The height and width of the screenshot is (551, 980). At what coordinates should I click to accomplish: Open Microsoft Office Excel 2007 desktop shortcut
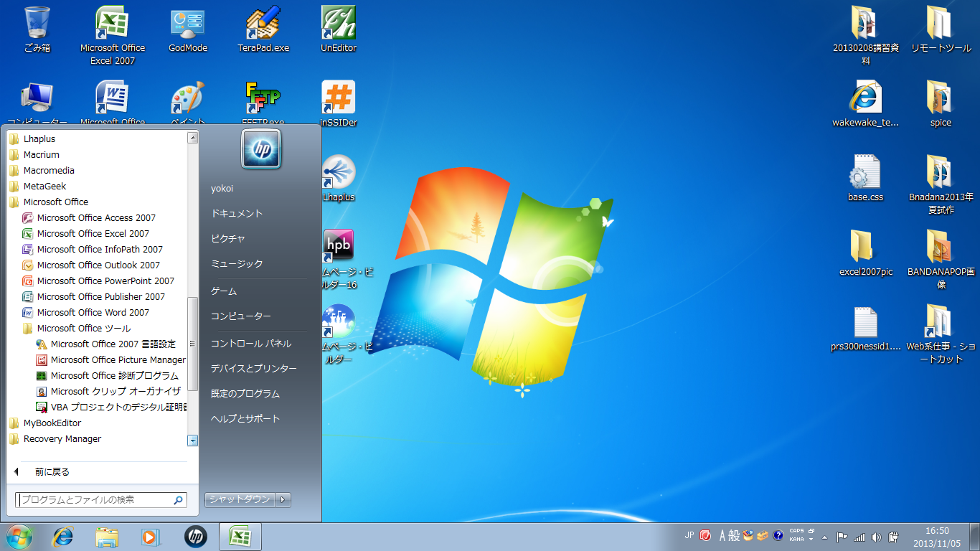(x=113, y=24)
